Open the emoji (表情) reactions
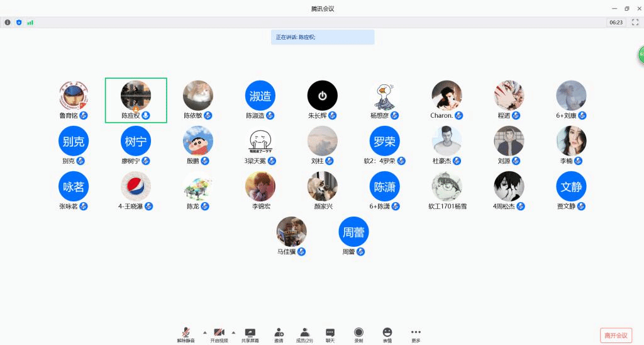Viewport: 644px width, 345px height. click(x=387, y=332)
